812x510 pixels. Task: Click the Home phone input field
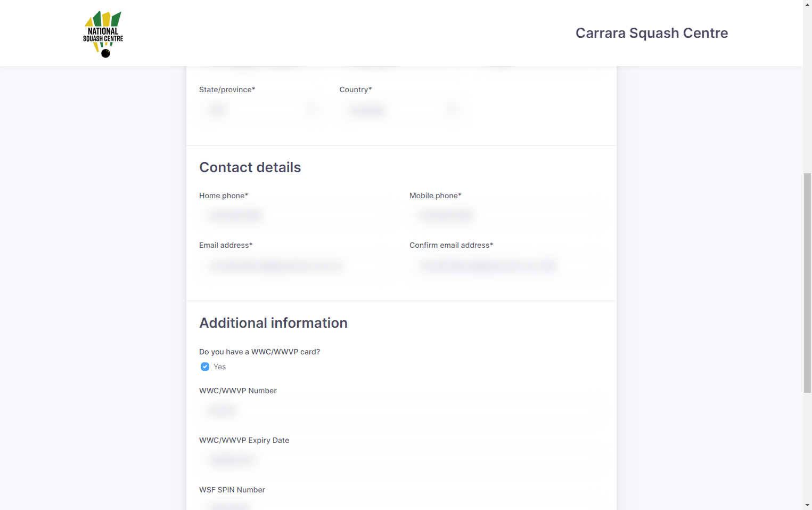(296, 215)
